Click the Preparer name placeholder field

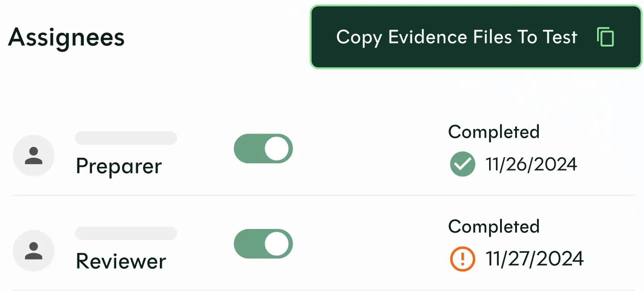coord(126,138)
